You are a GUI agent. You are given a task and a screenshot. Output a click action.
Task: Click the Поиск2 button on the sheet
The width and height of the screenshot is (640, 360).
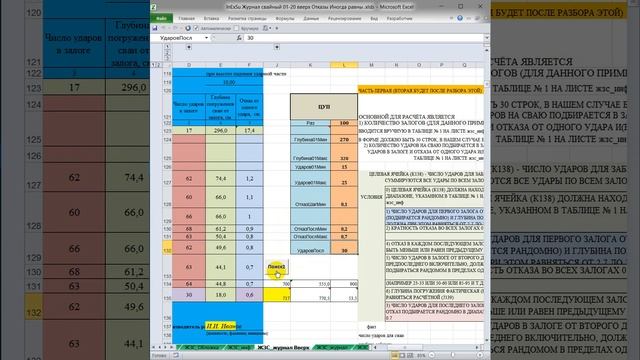[277, 267]
